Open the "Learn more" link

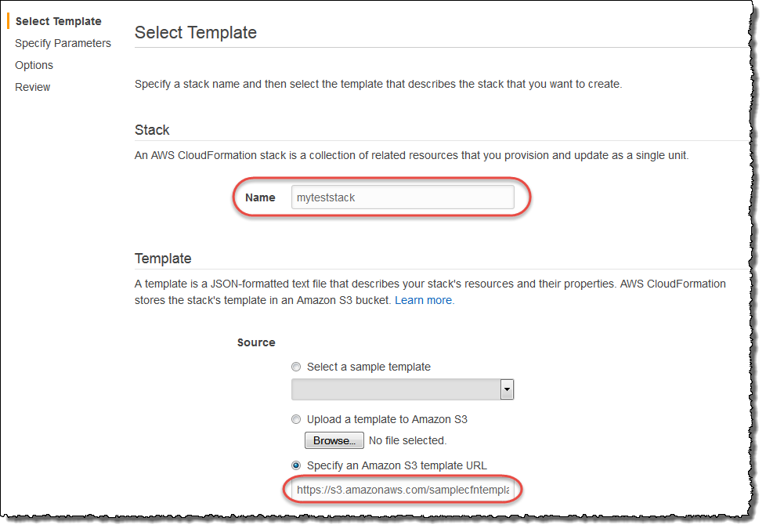click(424, 299)
